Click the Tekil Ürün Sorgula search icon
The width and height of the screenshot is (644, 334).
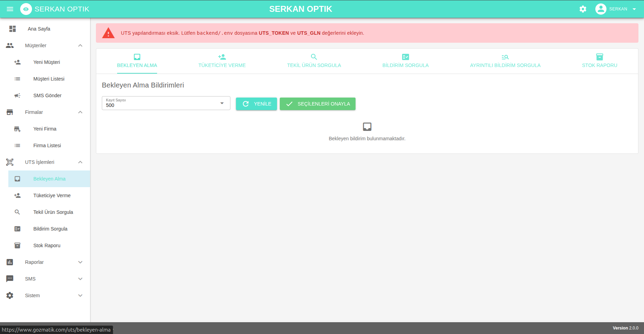17,212
